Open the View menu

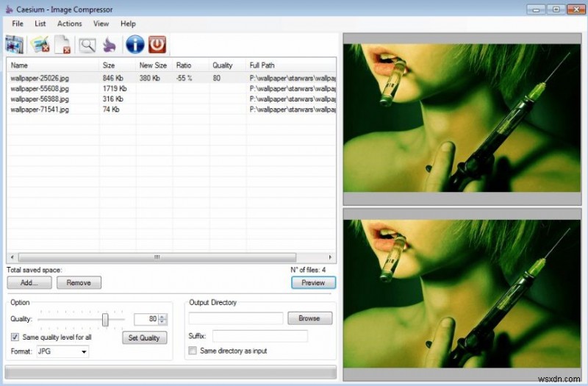pos(101,24)
